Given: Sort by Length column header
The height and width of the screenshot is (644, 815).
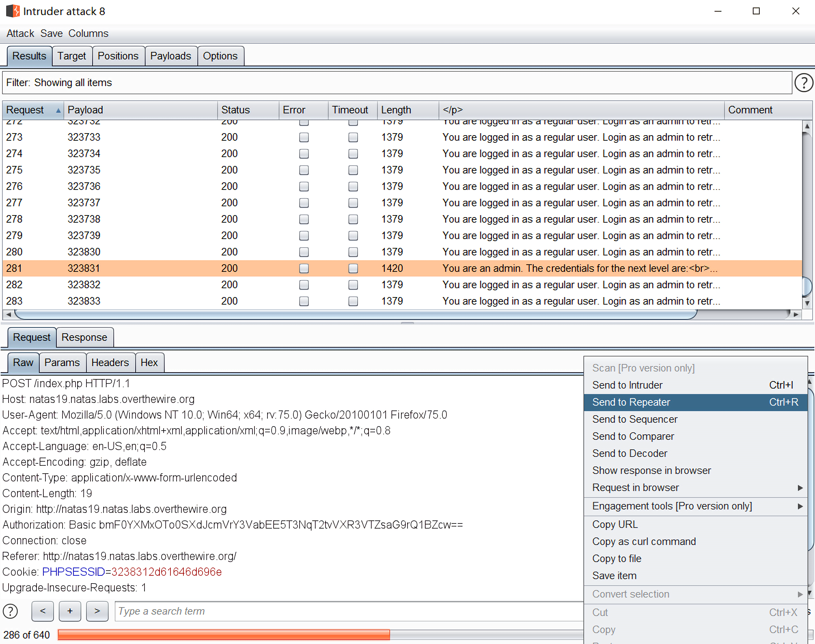Looking at the screenshot, I should pos(408,110).
